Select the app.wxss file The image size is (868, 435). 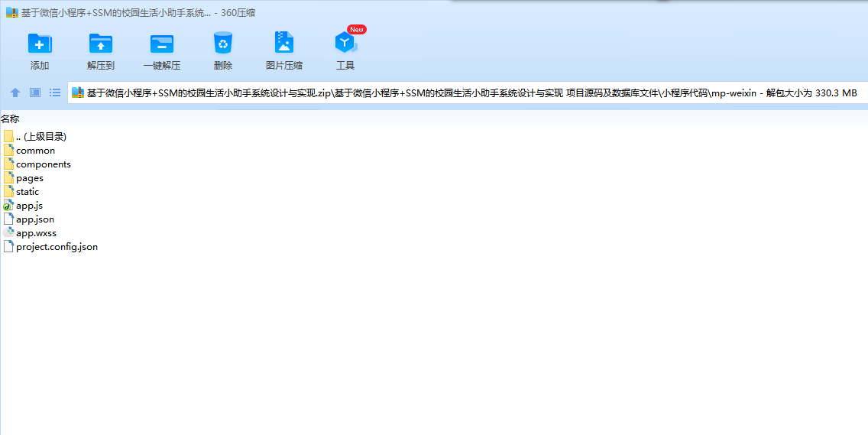click(29, 233)
